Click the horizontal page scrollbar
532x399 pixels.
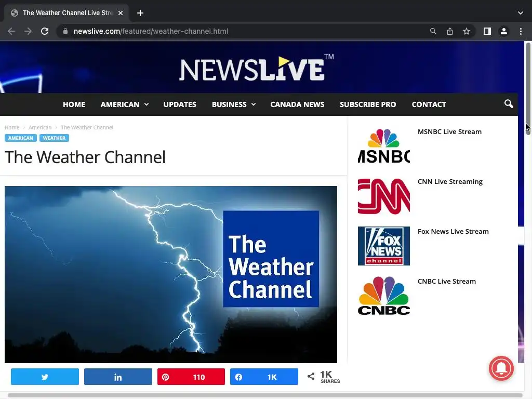coord(265,395)
